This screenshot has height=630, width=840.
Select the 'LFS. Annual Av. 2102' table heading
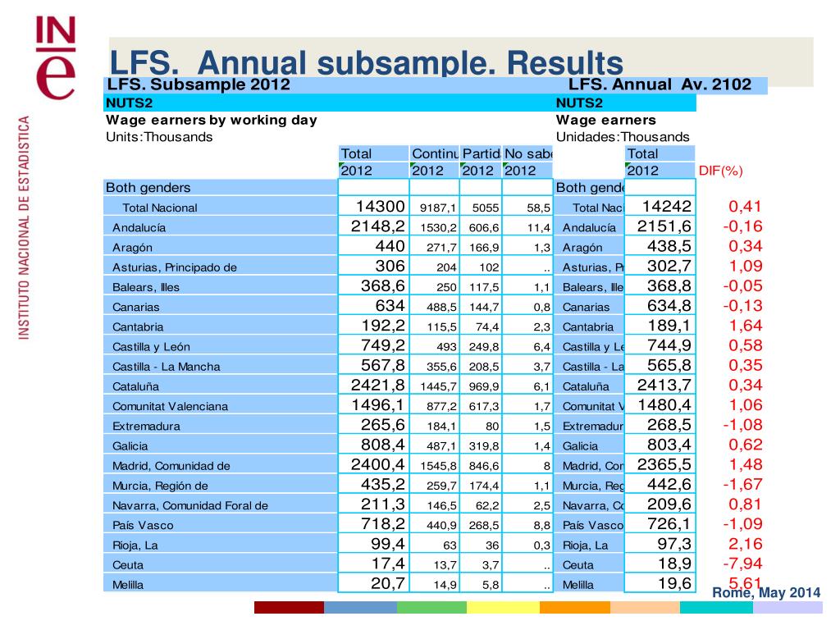(660, 84)
